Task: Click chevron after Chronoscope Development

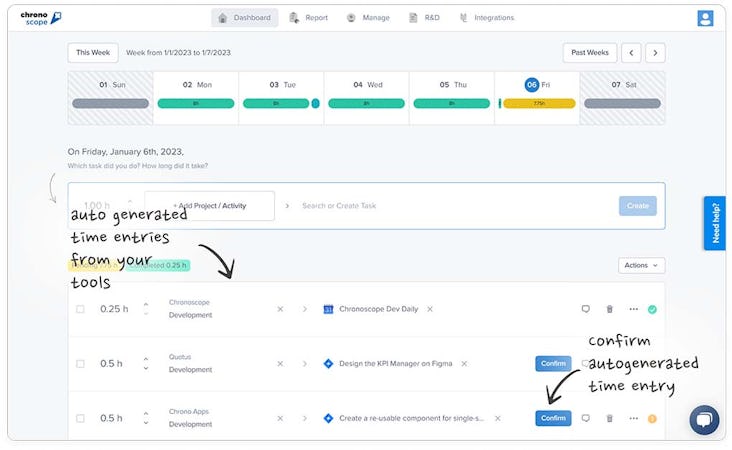Action: pos(305,309)
